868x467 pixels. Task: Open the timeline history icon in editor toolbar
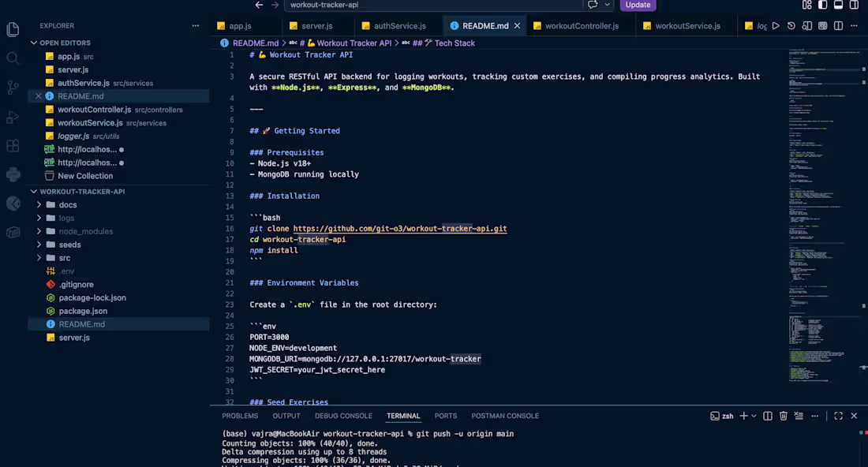[x=791, y=26]
